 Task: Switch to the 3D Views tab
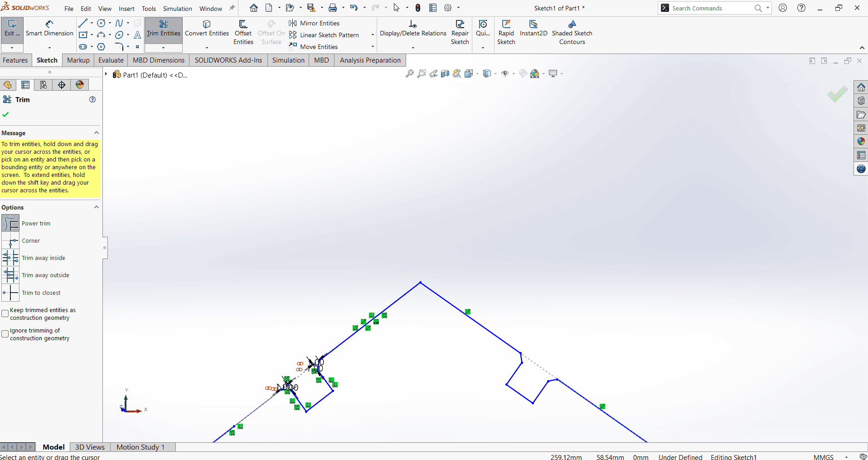(x=90, y=447)
